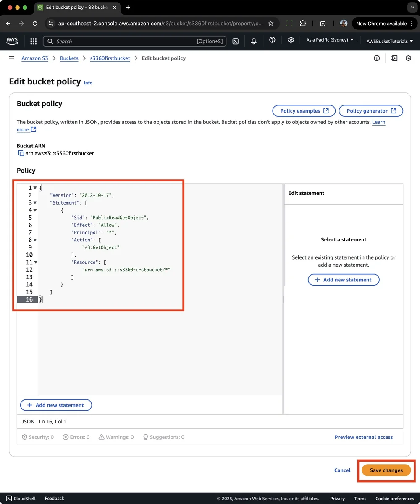Viewport: 420px width, 504px height.
Task: Collapse the Action array on line 8
Action: click(35, 240)
